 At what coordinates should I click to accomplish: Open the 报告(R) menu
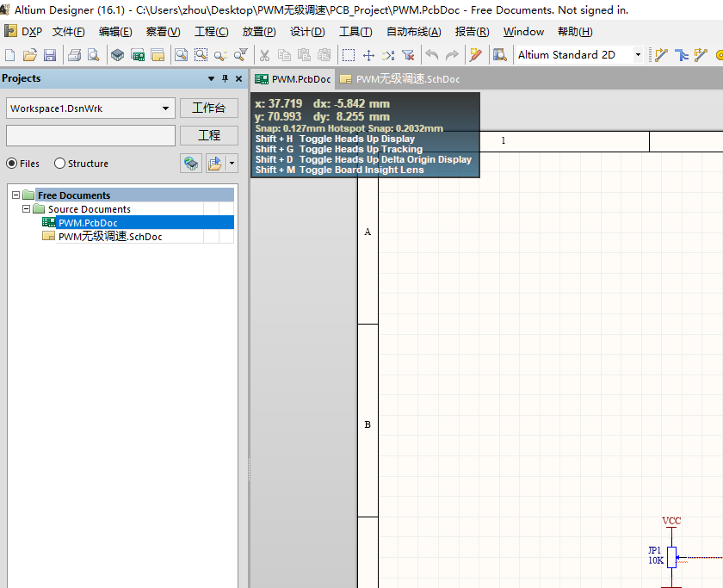pyautogui.click(x=472, y=31)
